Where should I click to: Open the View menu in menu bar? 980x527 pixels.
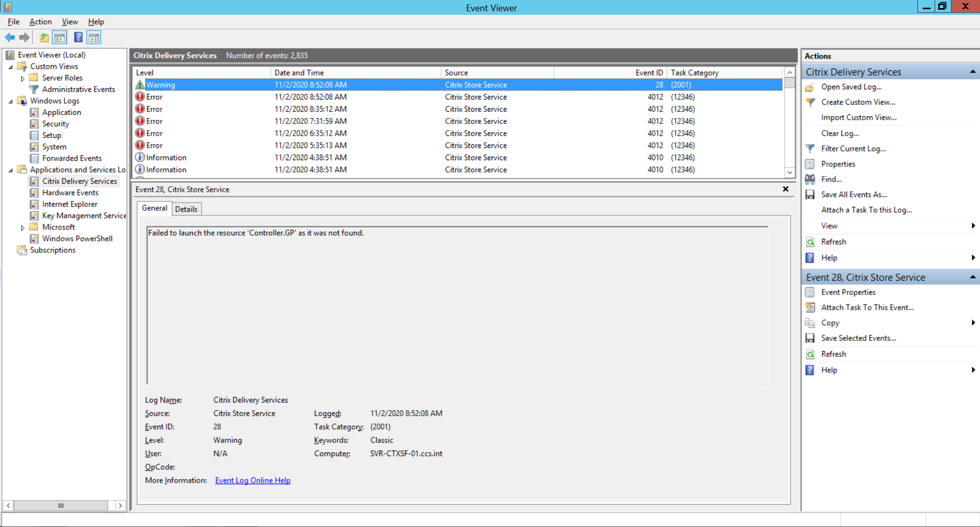(x=70, y=21)
